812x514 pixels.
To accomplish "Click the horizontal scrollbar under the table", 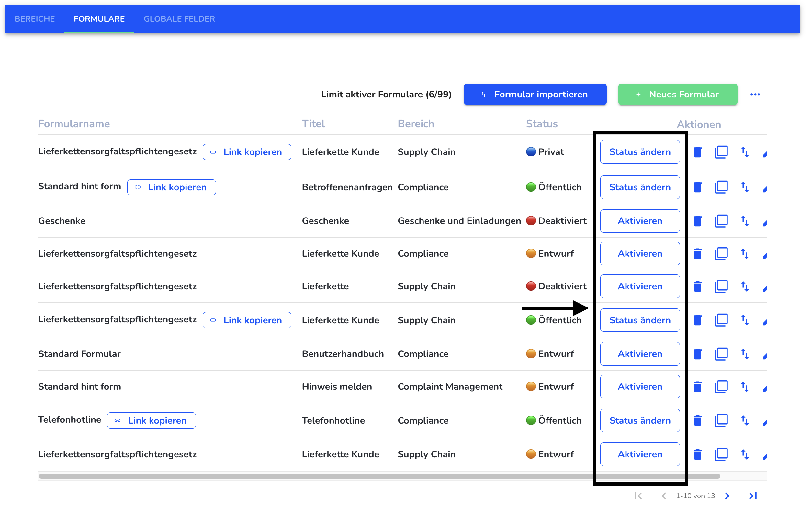I will pyautogui.click(x=379, y=476).
